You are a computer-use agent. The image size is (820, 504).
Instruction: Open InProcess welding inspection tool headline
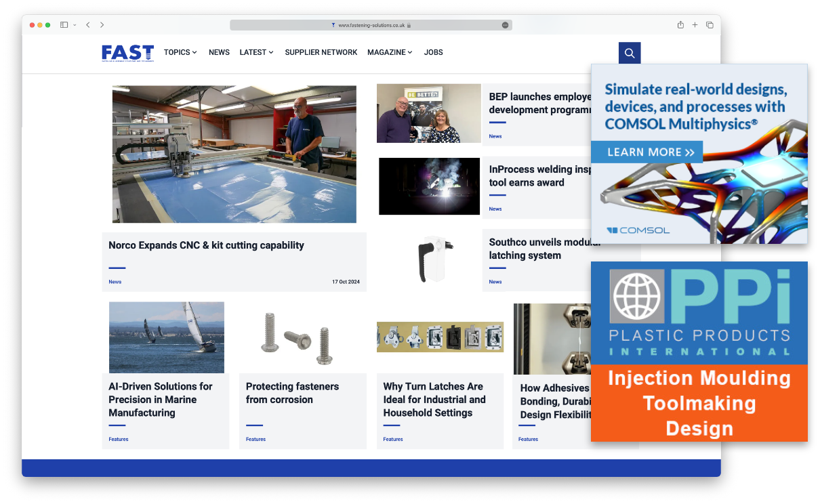540,176
